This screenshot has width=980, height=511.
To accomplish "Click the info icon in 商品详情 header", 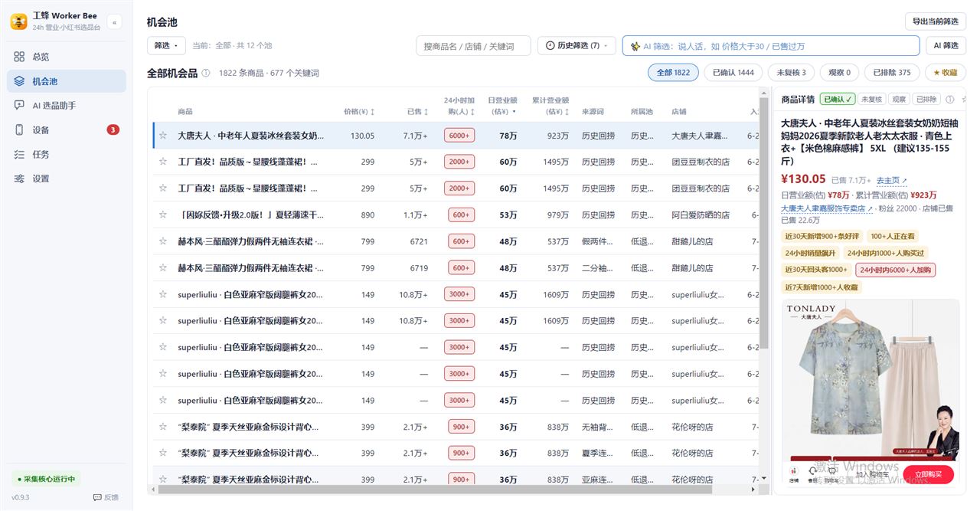I will click(x=950, y=100).
